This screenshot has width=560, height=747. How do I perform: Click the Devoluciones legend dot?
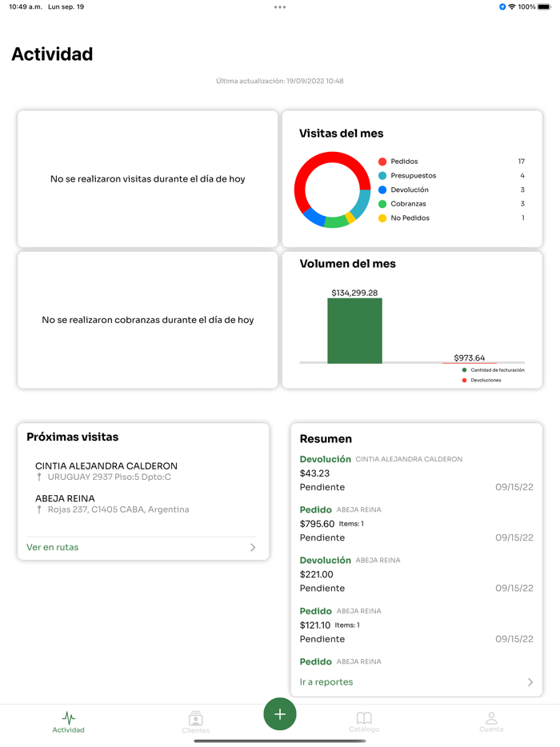[464, 380]
